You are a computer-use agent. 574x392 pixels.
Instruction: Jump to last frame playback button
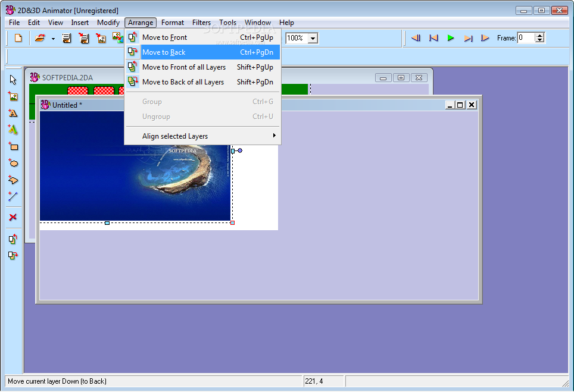[x=468, y=38]
